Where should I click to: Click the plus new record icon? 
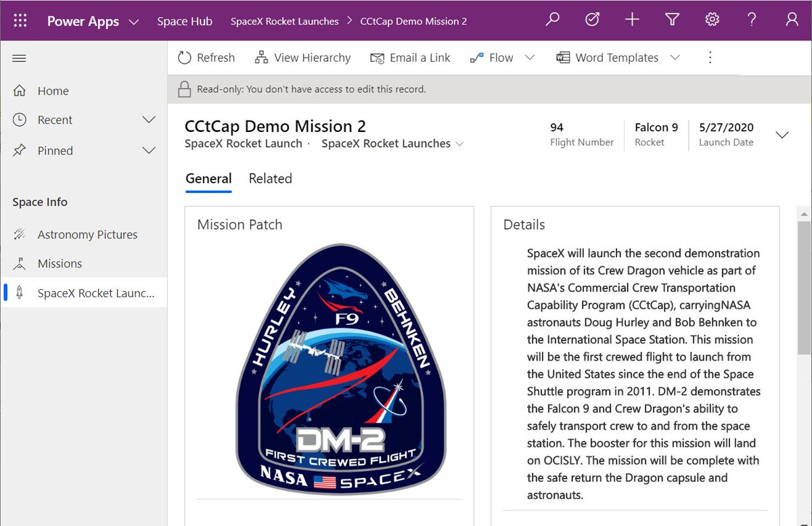click(632, 20)
